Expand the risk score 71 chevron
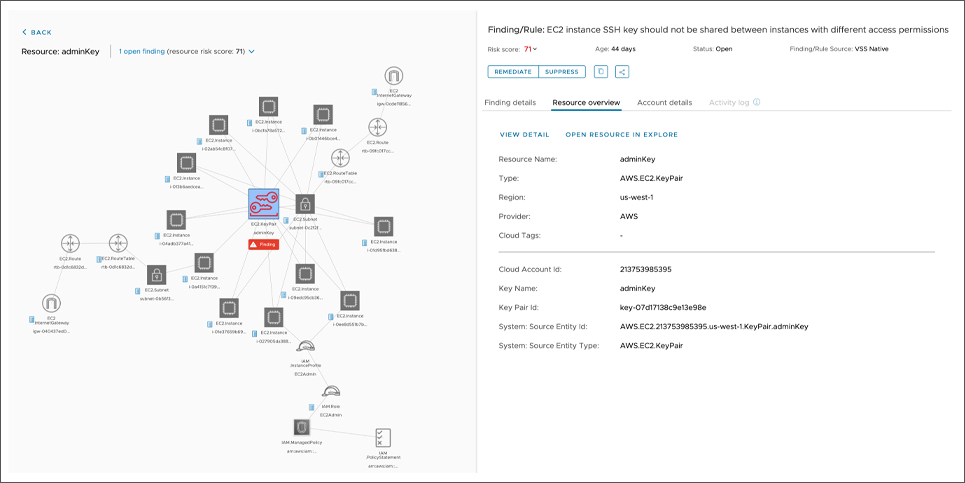Screen dimensions: 965x483 click(x=535, y=49)
